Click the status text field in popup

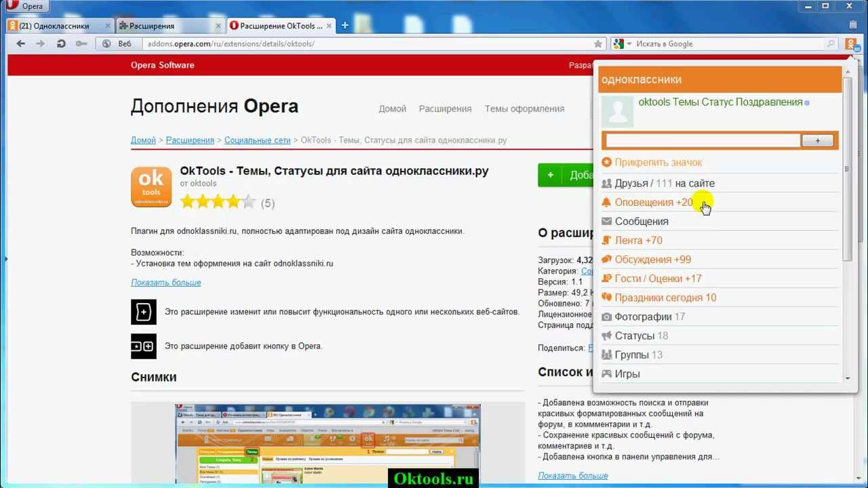pyautogui.click(x=703, y=140)
